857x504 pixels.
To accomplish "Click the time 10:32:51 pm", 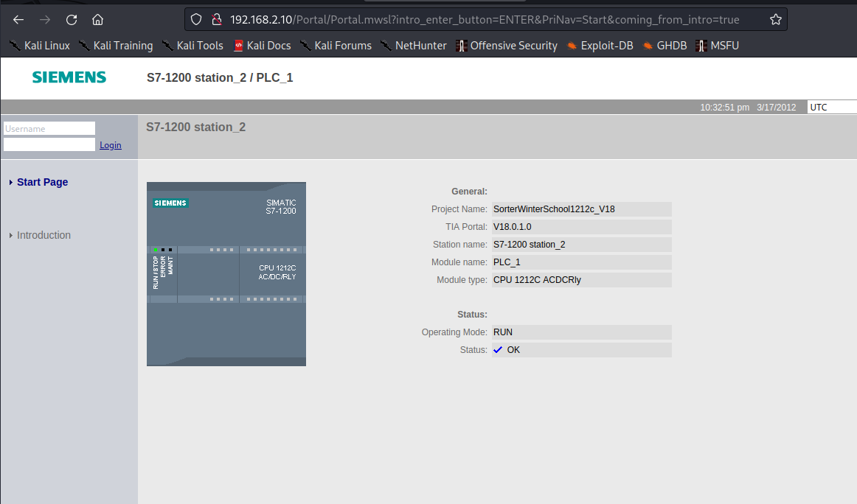I will click(x=725, y=108).
